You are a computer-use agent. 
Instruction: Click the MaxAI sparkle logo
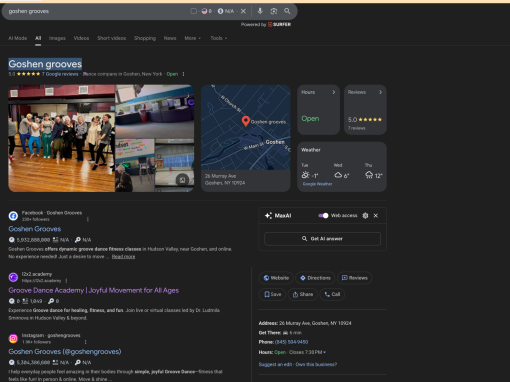tap(268, 216)
